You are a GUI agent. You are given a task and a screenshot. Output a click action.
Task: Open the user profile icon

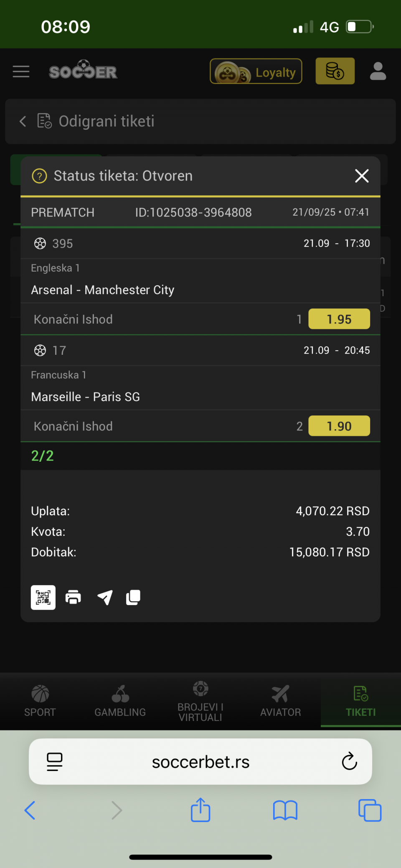(378, 71)
